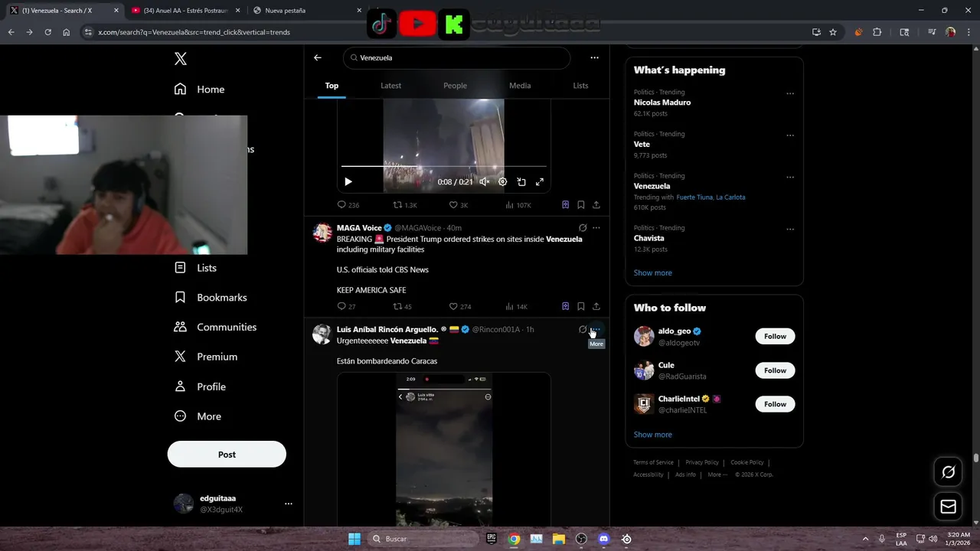The height and width of the screenshot is (551, 980).
Task: Open Profile in the left sidebar
Action: (x=200, y=386)
